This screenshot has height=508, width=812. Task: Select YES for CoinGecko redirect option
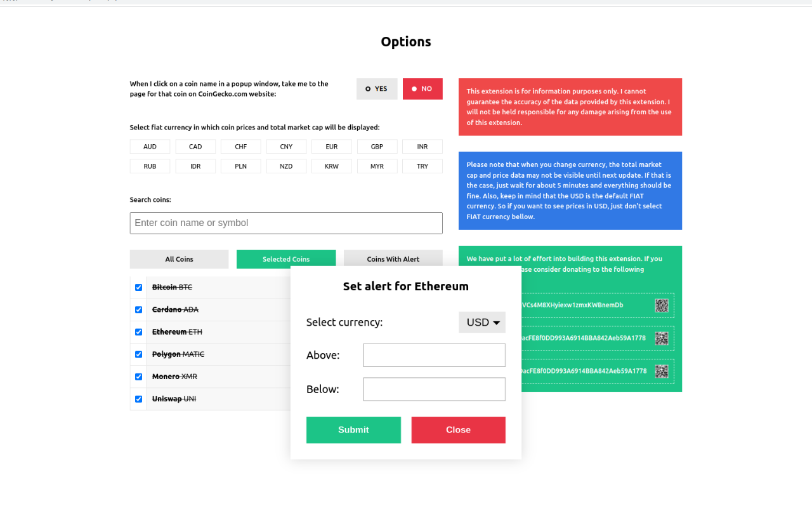(x=377, y=89)
